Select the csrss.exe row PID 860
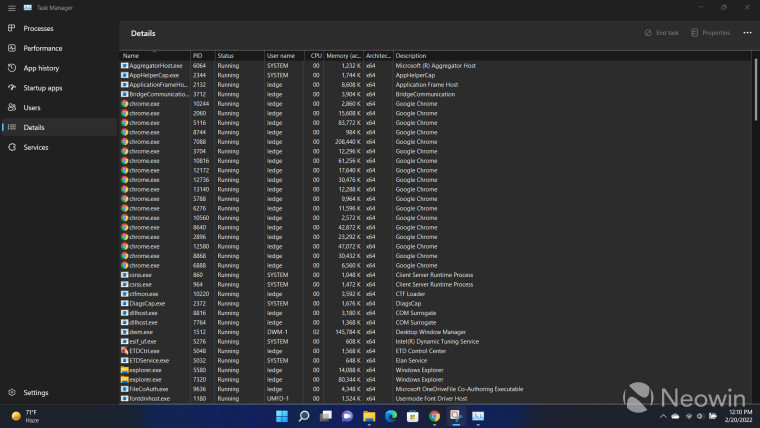This screenshot has width=760, height=428. point(435,275)
